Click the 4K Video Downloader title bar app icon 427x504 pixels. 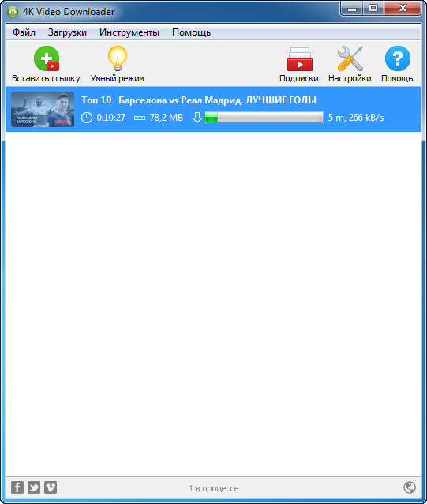point(13,12)
